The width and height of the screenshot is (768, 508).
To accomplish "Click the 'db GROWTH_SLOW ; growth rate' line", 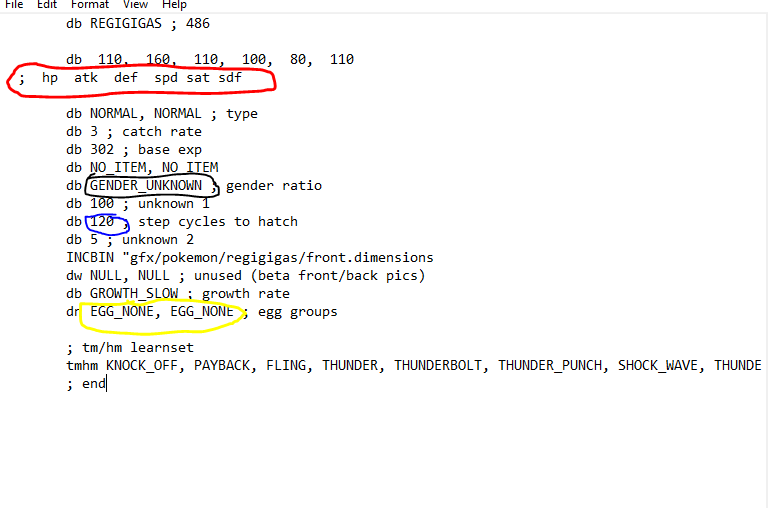I will click(x=178, y=294).
